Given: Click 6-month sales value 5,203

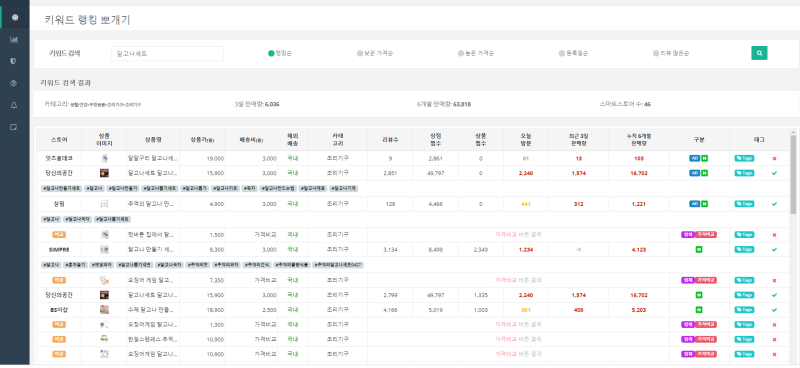Looking at the screenshot, I should [639, 310].
